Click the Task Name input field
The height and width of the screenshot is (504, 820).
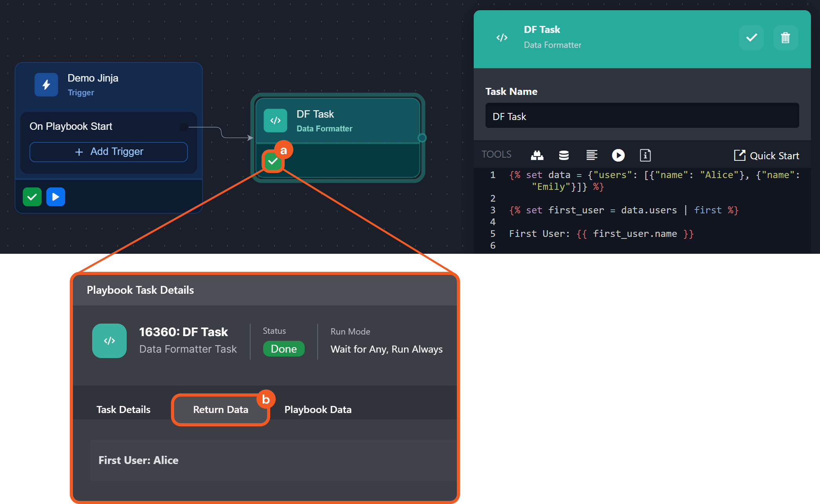coord(642,116)
